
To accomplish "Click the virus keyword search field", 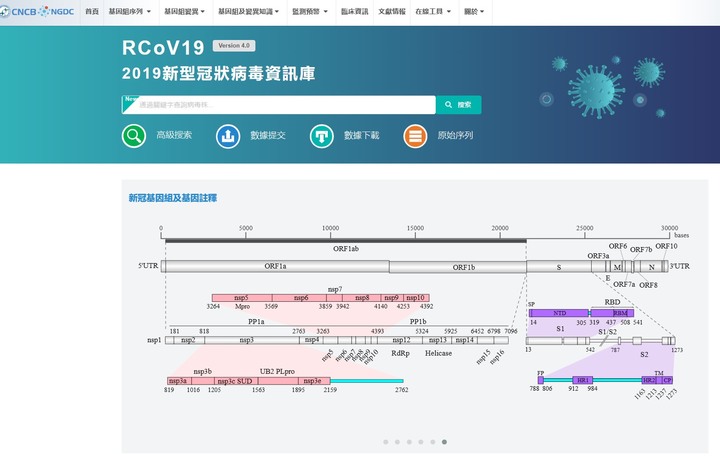I will point(279,105).
